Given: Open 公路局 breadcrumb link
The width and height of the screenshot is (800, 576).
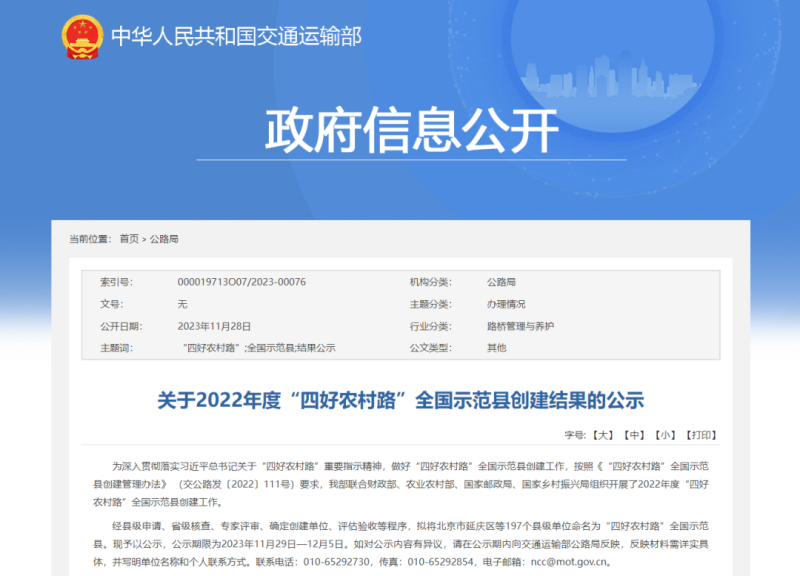Looking at the screenshot, I should coord(164,239).
